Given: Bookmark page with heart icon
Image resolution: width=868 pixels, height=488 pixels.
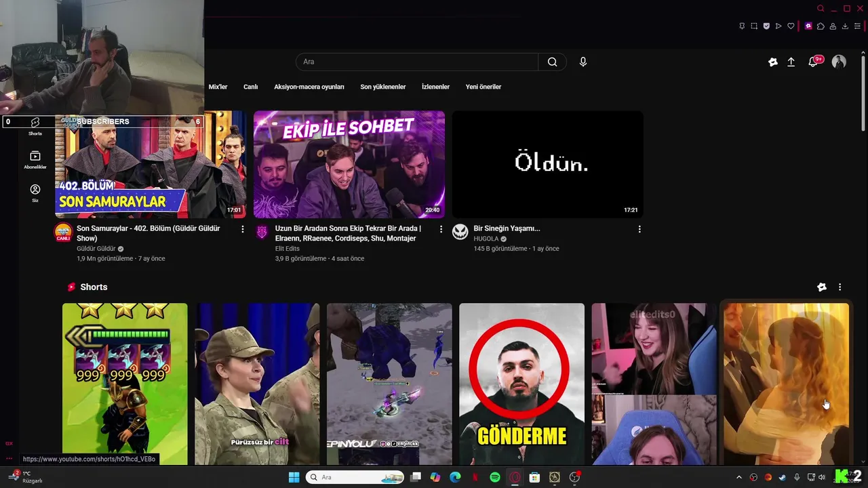Looking at the screenshot, I should point(791,26).
